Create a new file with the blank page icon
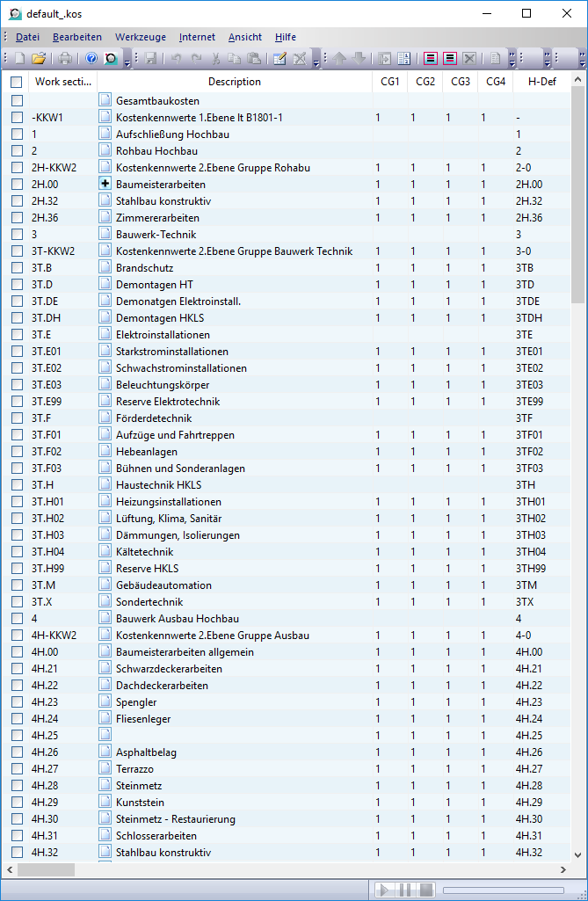Viewport: 588px width, 901px height. click(x=20, y=59)
